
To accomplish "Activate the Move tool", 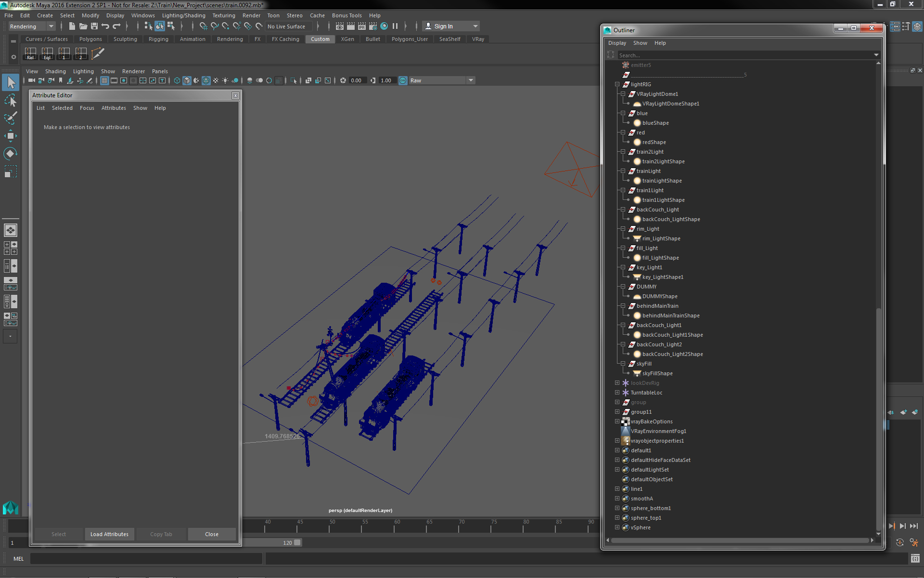I will coord(11,136).
